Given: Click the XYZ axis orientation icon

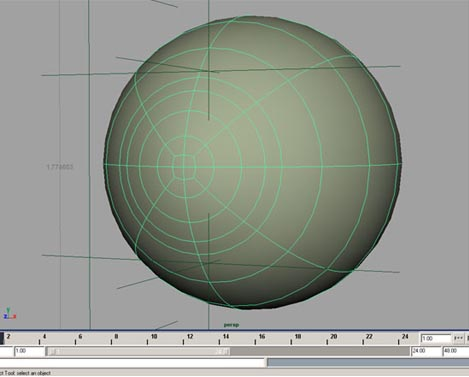Looking at the screenshot, I should (9, 314).
